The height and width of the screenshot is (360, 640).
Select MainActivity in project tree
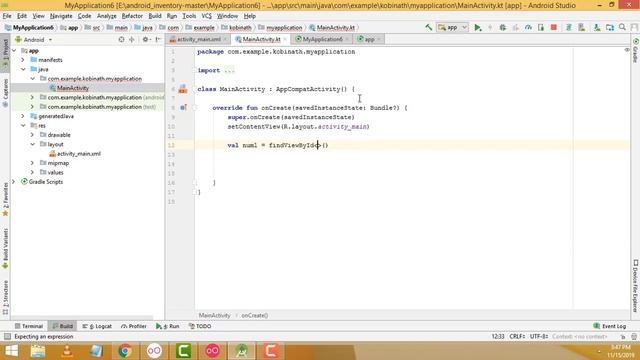(73, 88)
